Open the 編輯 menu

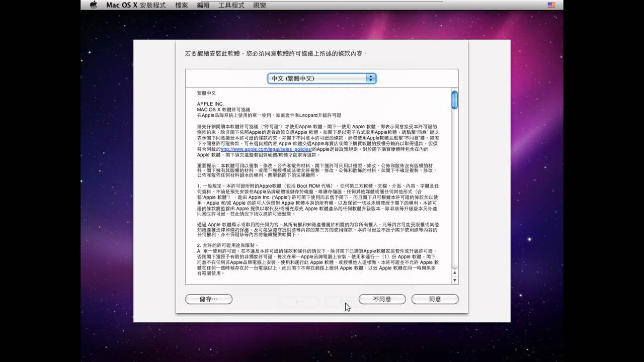pyautogui.click(x=203, y=5)
